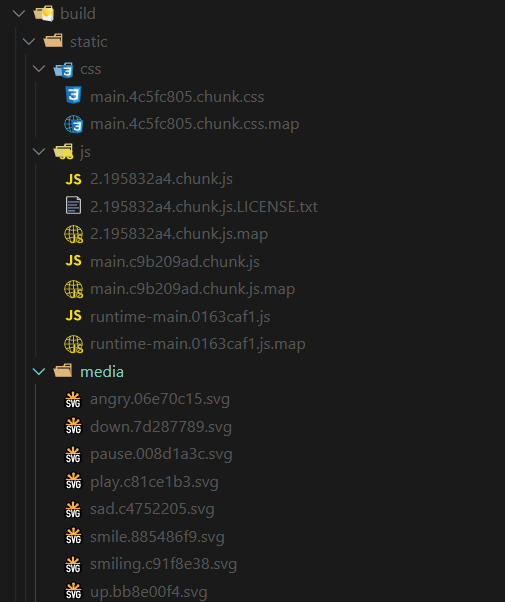
Task: Click the css folder icon
Action: [63, 69]
